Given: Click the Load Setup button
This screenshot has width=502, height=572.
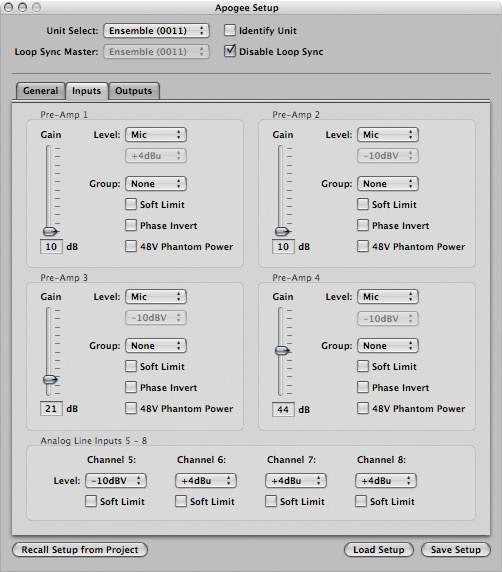Looking at the screenshot, I should [379, 549].
